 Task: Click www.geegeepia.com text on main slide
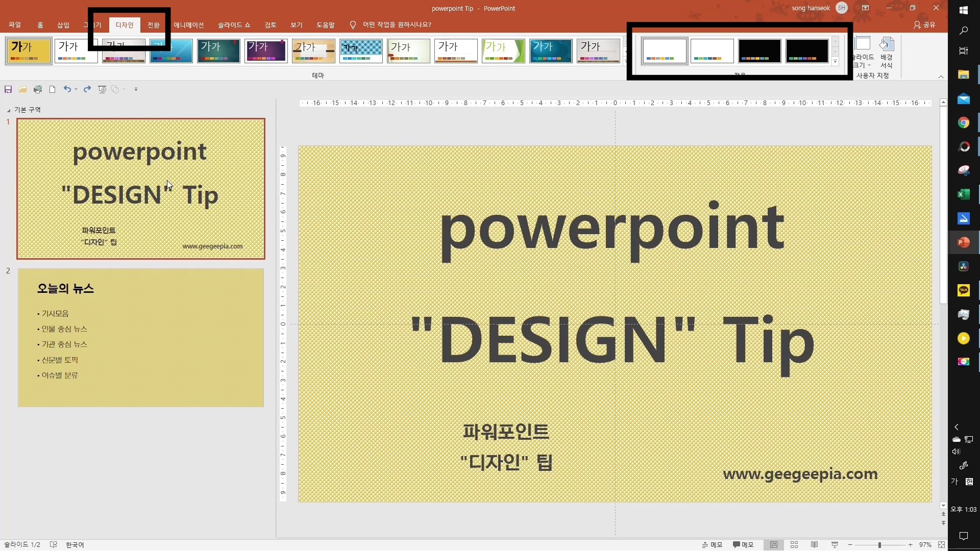[x=800, y=474]
